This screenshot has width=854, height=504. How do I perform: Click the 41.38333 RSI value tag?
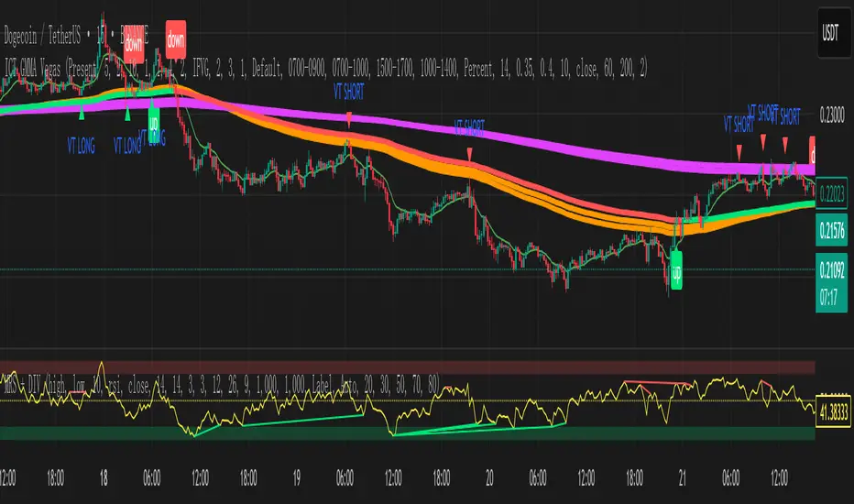[x=833, y=412]
